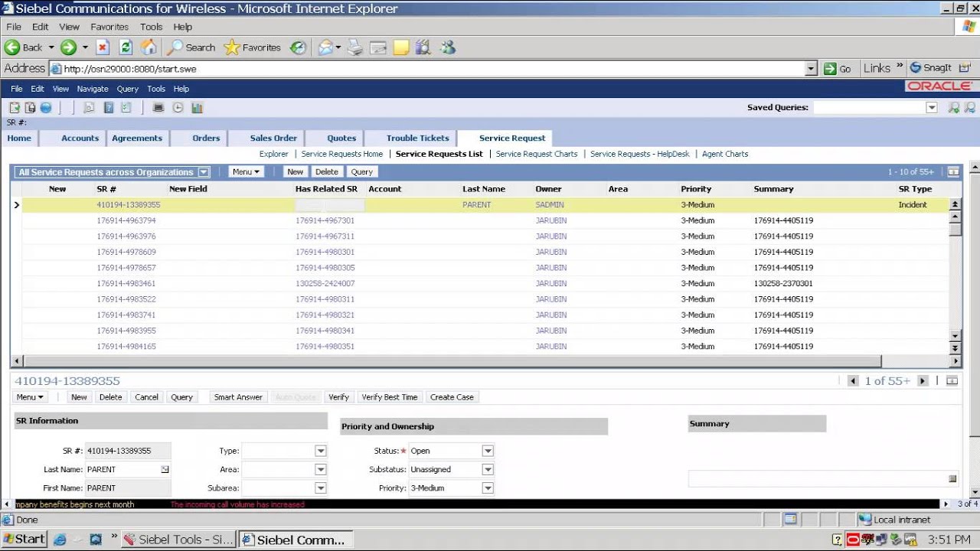Go to previous record arrow in form
Image resolution: width=980 pixels, height=551 pixels.
click(853, 381)
